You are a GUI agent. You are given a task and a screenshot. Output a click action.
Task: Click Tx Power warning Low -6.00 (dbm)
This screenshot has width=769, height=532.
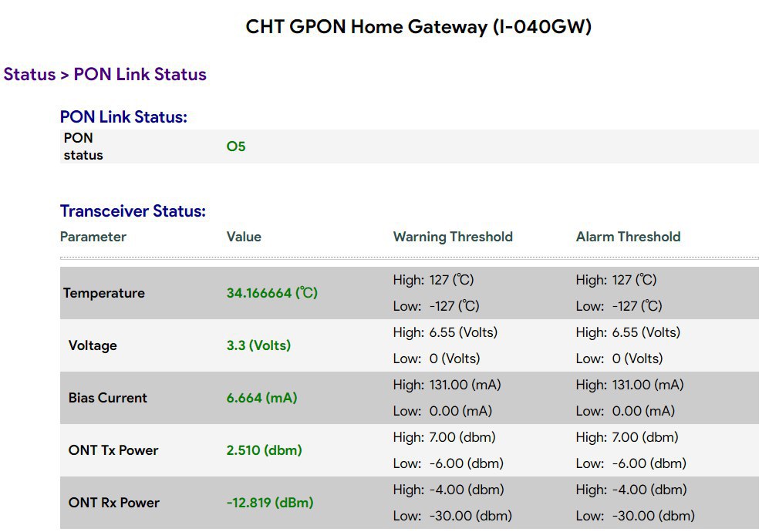click(448, 463)
